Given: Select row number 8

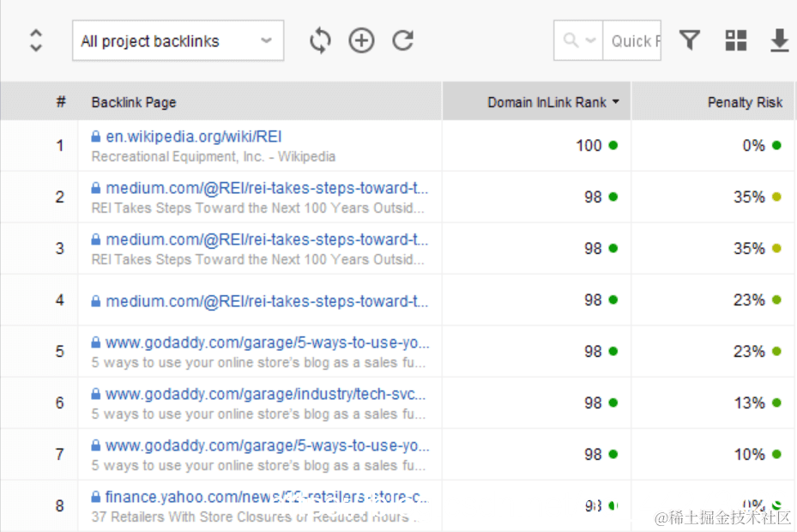Looking at the screenshot, I should point(60,505).
